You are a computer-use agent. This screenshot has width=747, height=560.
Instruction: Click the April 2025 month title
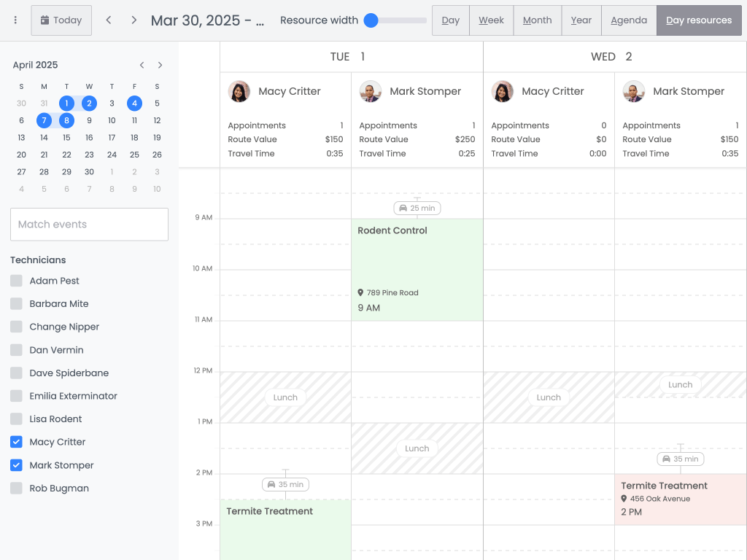coord(35,65)
